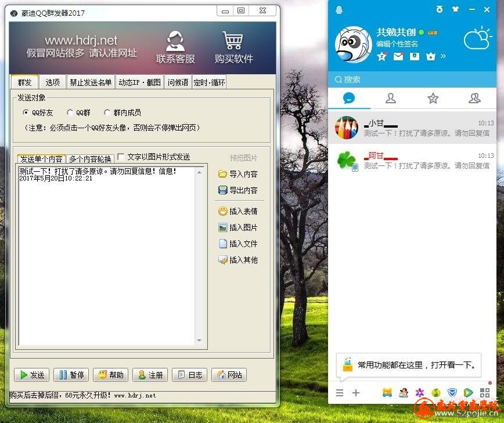Click the www.hdrj.net banner link
This screenshot has width=504, height=423.
(81, 41)
